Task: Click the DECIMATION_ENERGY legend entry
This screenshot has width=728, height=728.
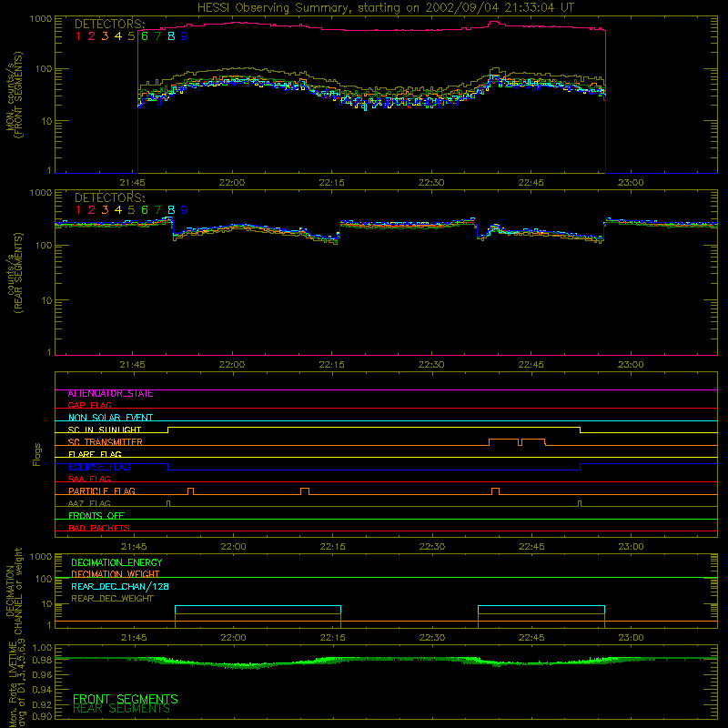Action: click(x=116, y=562)
